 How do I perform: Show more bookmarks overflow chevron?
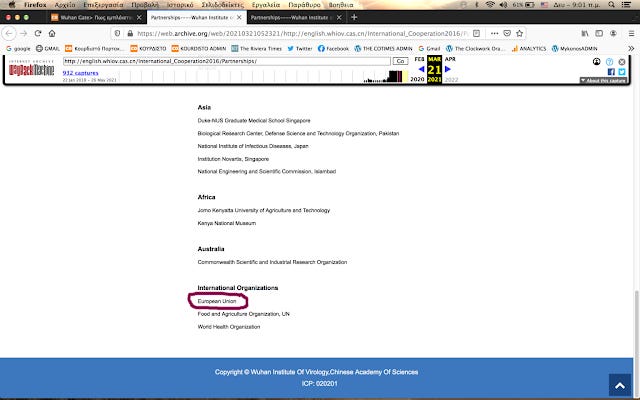631,49
